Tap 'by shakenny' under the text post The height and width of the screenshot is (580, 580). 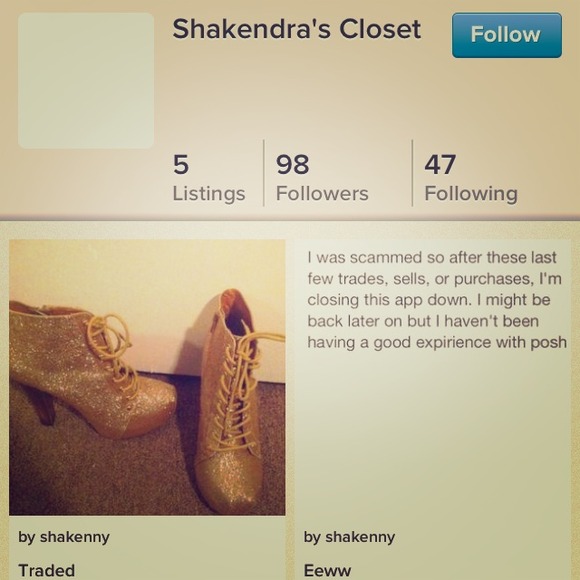pos(349,537)
